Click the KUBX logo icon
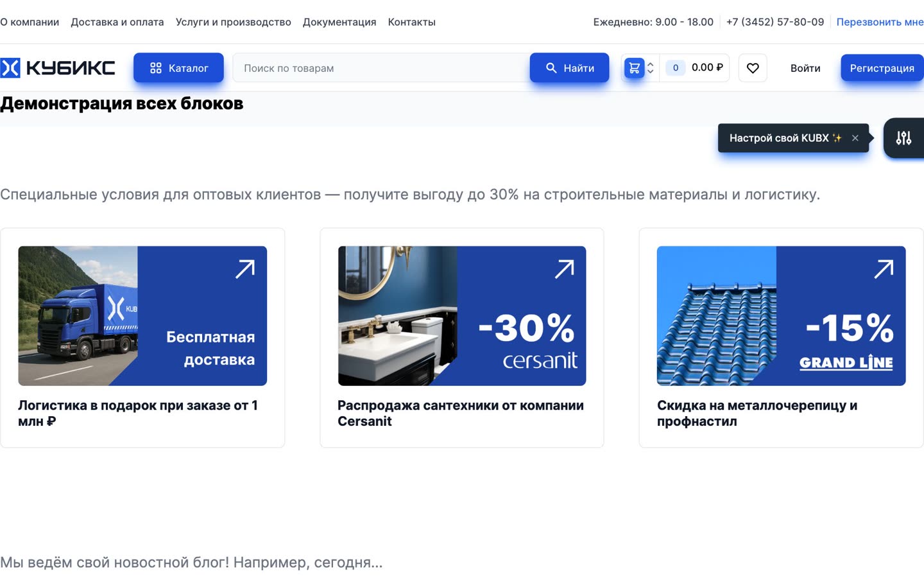The height and width of the screenshot is (578, 924). pyautogui.click(x=10, y=67)
